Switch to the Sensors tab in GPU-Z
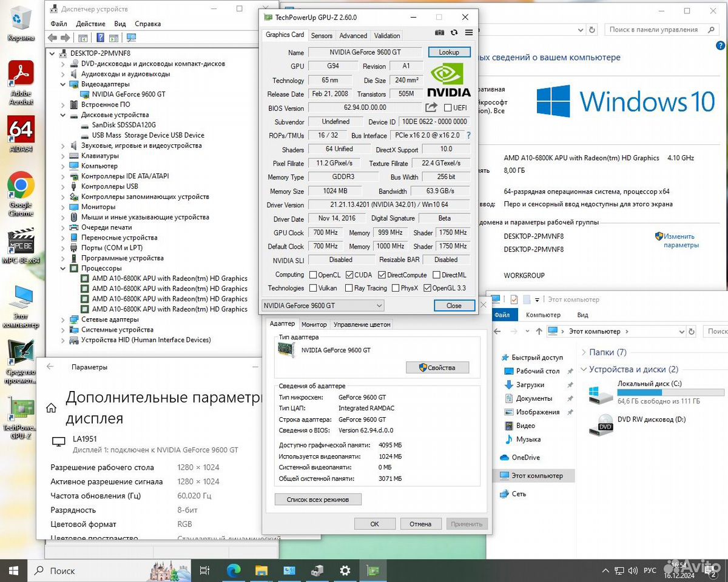This screenshot has width=728, height=582. point(322,36)
